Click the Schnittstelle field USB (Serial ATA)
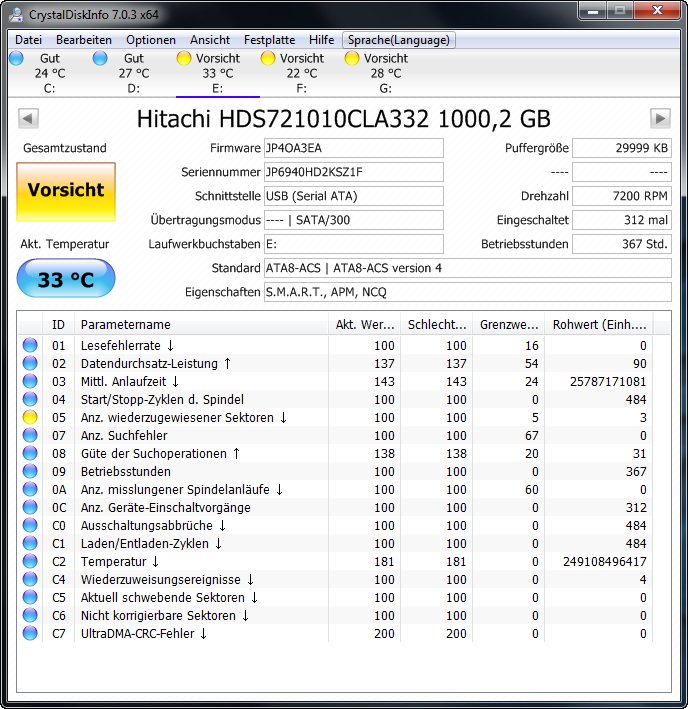Screen dimensions: 688x709 click(x=353, y=196)
